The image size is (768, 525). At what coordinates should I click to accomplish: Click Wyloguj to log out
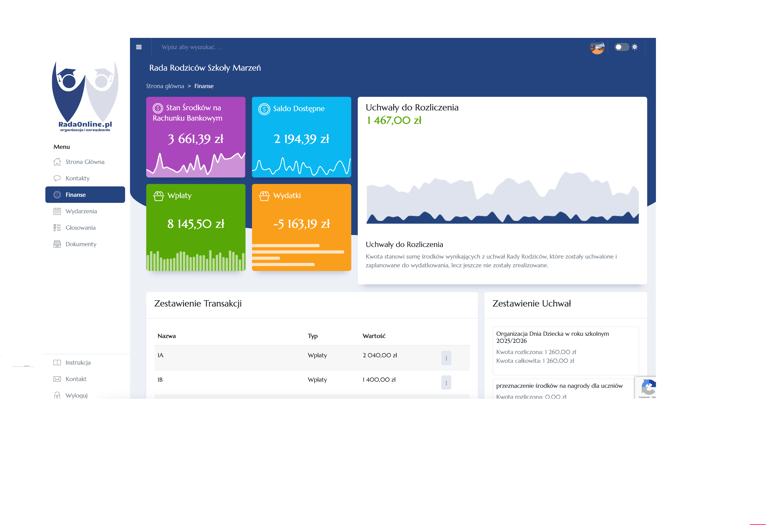point(76,395)
